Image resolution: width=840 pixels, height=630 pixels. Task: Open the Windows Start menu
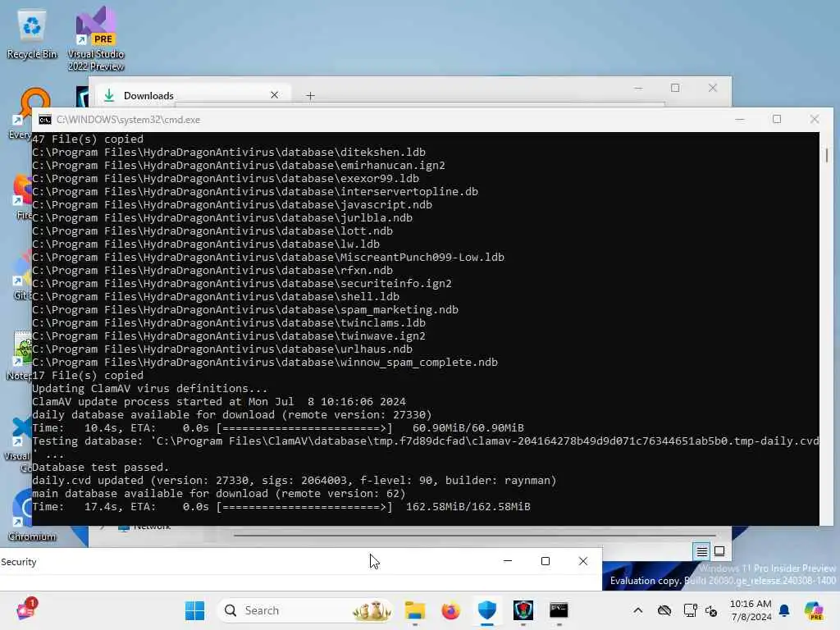coord(194,610)
